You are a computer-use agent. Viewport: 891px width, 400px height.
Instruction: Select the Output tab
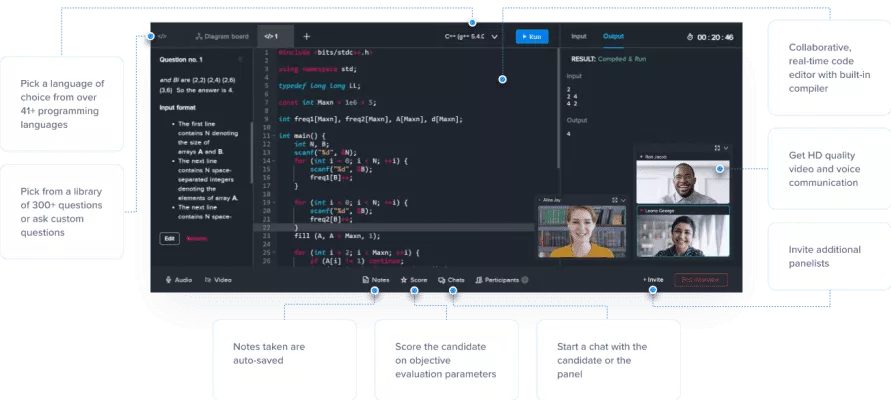coord(613,37)
